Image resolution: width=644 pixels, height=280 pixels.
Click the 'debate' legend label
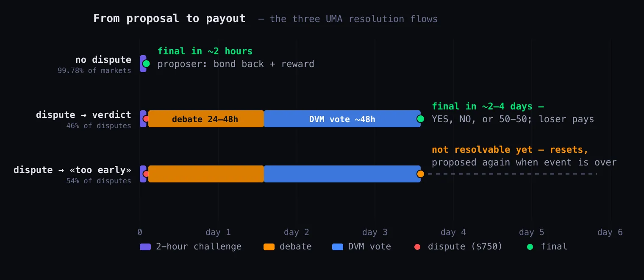coord(296,247)
